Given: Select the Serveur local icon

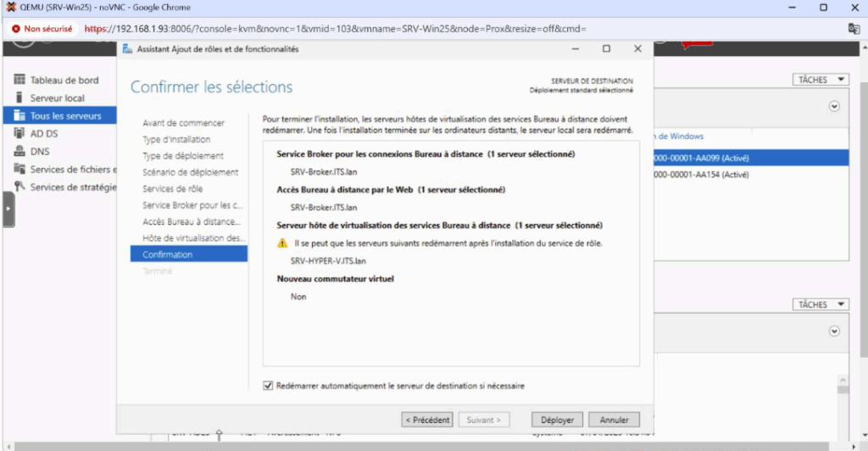Looking at the screenshot, I should [19, 97].
